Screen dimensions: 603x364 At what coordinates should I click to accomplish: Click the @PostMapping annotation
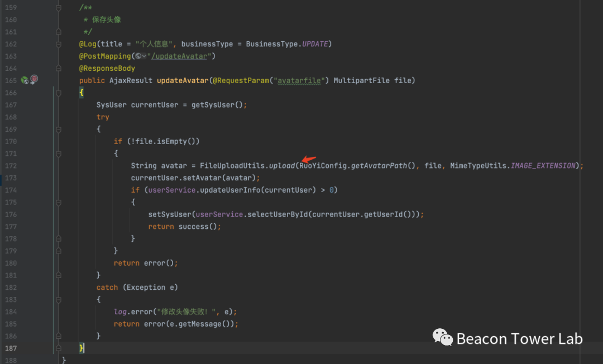pyautogui.click(x=105, y=56)
